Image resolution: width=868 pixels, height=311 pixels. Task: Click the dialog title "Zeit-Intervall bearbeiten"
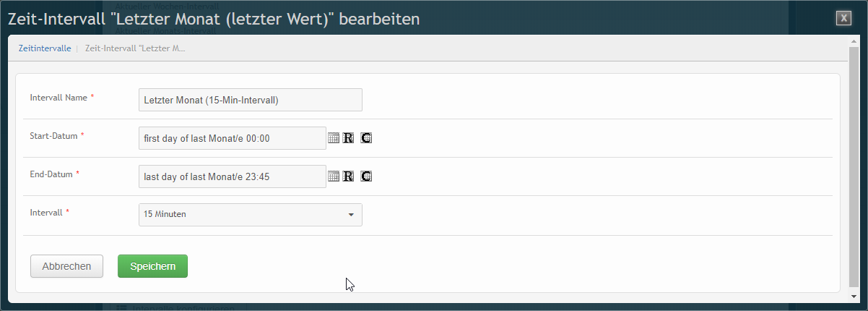[x=213, y=19]
